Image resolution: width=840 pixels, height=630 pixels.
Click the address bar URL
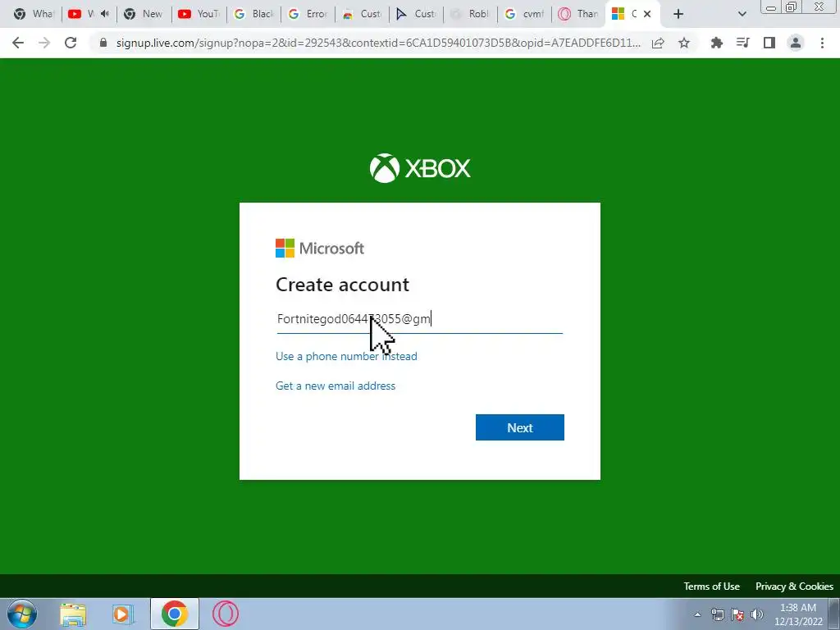coord(378,43)
